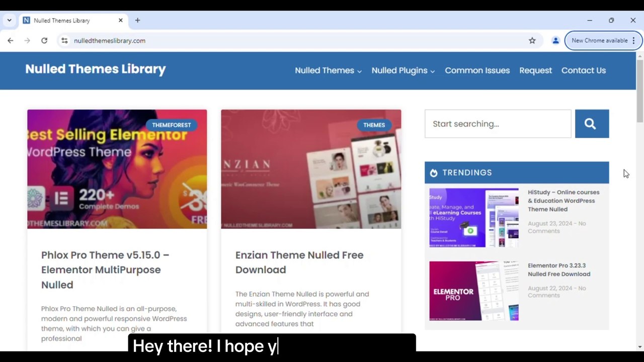Click the Trendings flame icon

(434, 173)
